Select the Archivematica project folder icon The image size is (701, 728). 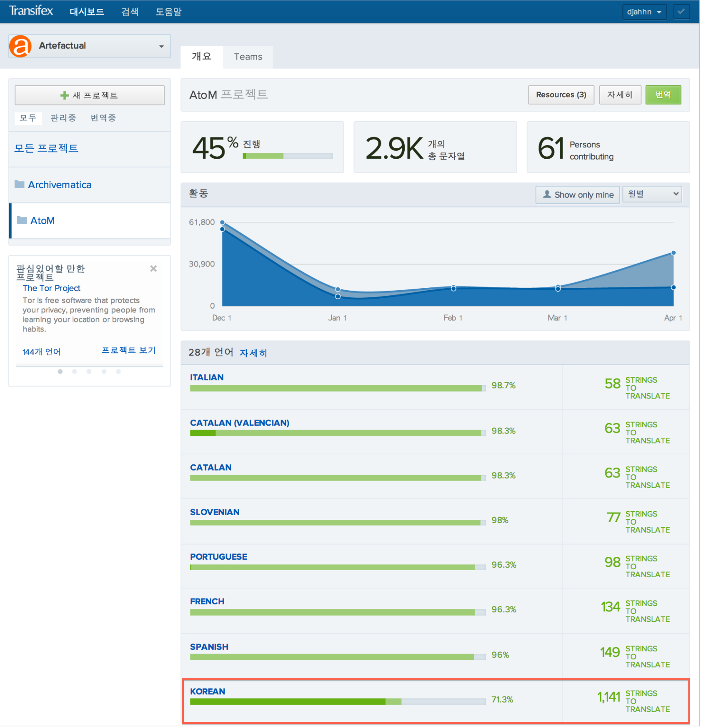pos(20,184)
